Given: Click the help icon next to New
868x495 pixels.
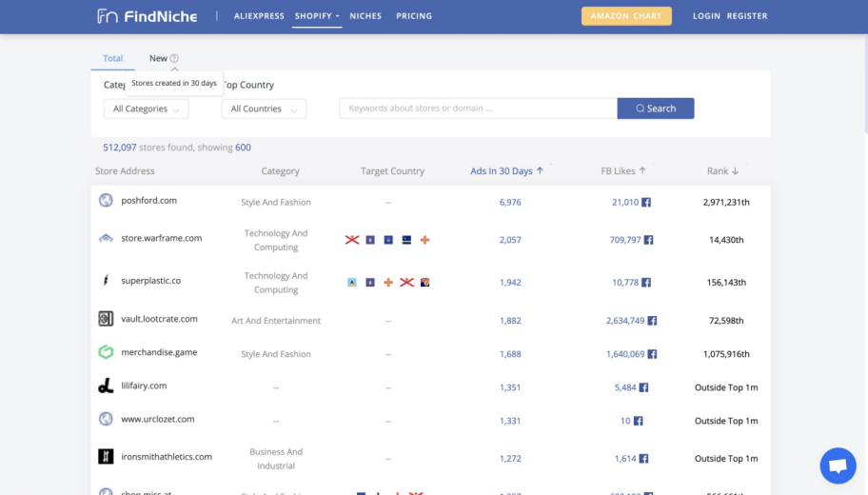Looking at the screenshot, I should click(174, 58).
